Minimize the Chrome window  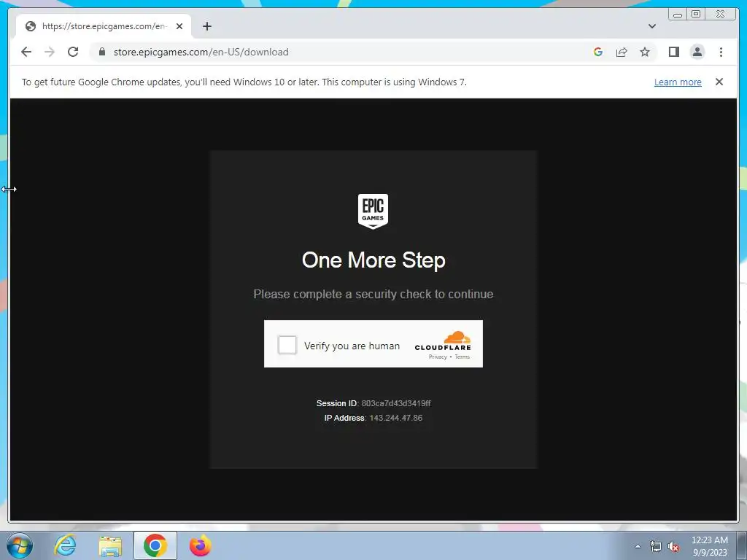678,15
